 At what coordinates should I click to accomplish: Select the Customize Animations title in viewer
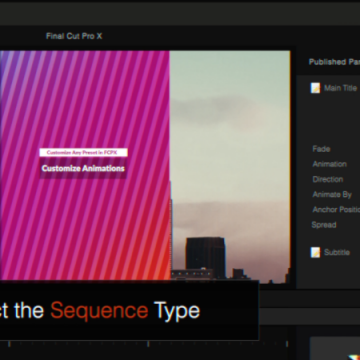(83, 168)
